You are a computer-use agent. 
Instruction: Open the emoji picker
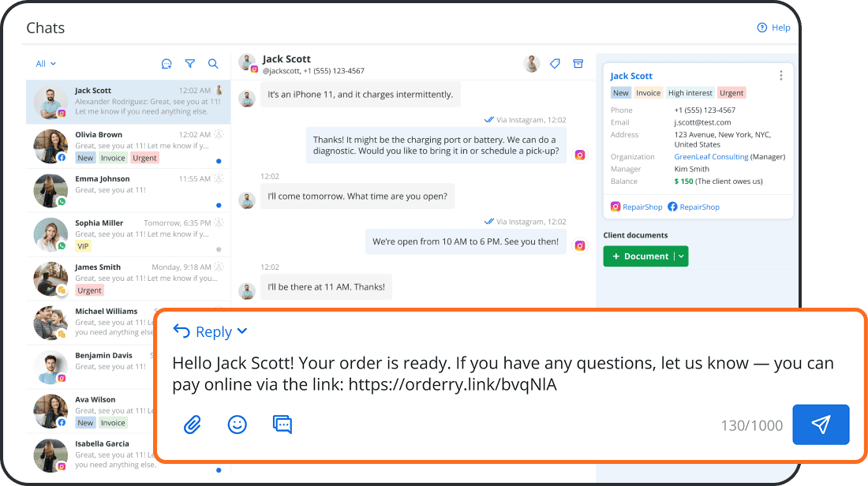pyautogui.click(x=237, y=424)
